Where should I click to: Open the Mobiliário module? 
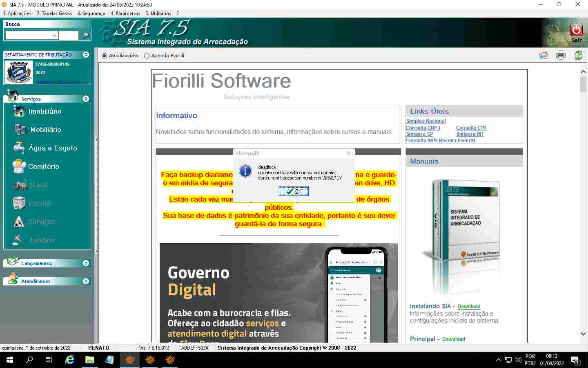click(45, 130)
